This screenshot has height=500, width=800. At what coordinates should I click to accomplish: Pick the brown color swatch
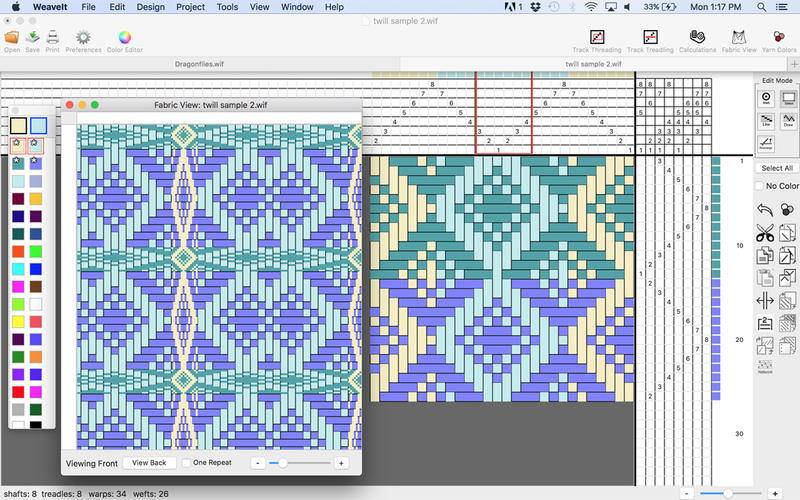[36, 286]
